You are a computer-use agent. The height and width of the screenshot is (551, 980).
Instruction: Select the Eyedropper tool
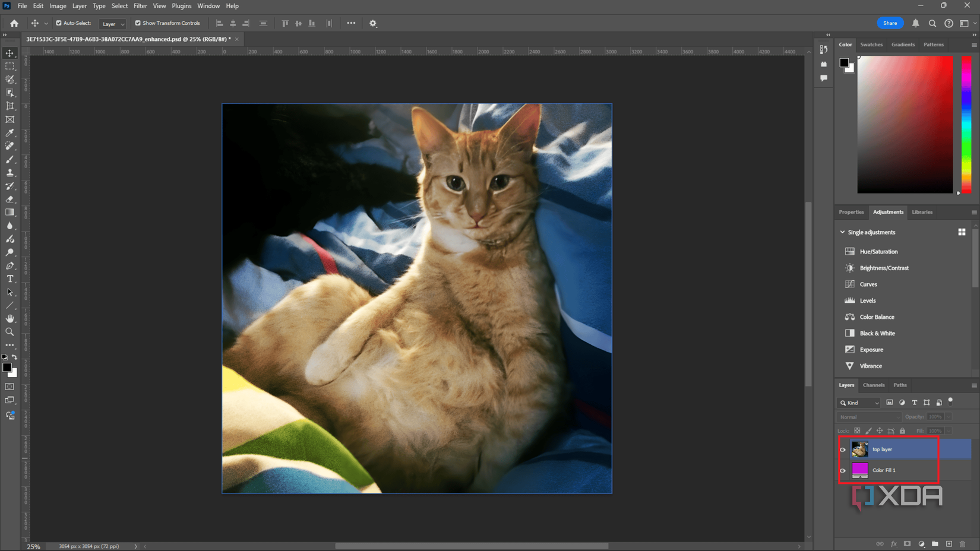pyautogui.click(x=10, y=133)
